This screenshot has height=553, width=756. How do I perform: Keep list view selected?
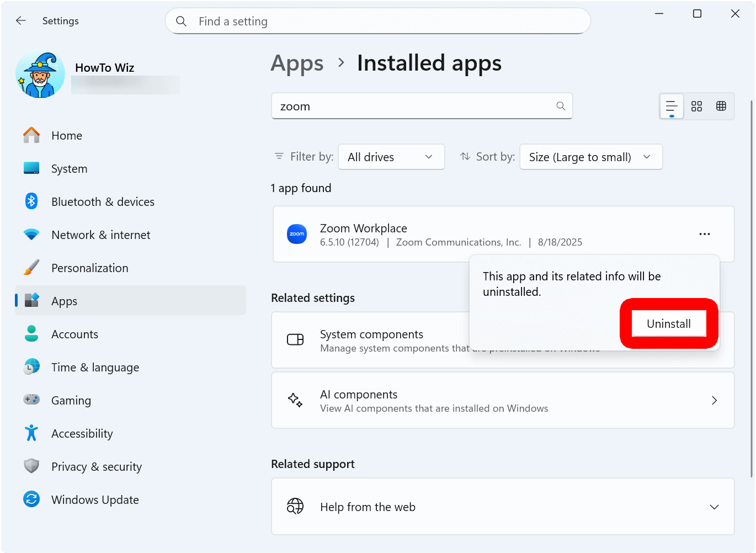click(x=672, y=106)
